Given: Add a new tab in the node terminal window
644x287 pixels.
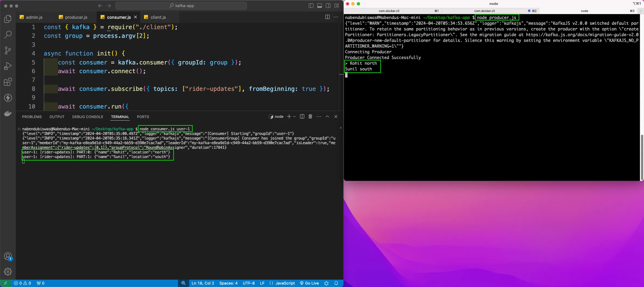Looking at the screenshot, I should coord(640,11).
